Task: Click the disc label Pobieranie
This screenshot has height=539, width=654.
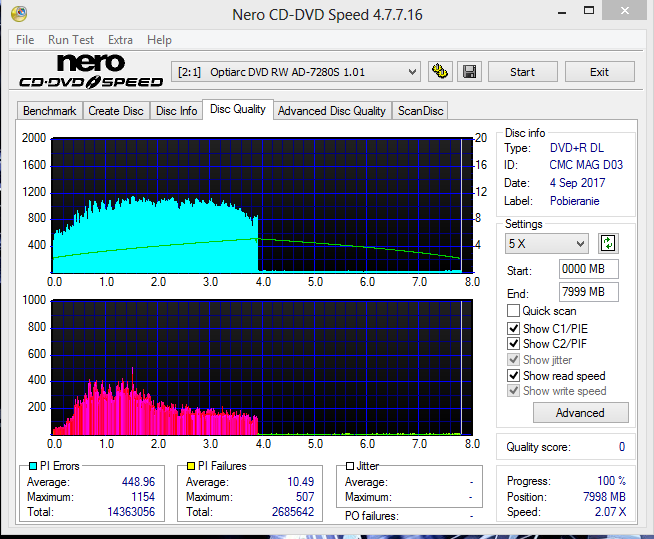Action: coord(575,201)
